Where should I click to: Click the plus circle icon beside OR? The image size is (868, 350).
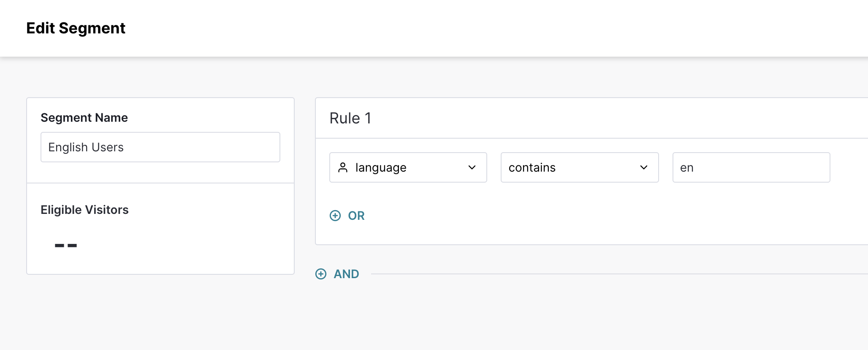(x=335, y=216)
